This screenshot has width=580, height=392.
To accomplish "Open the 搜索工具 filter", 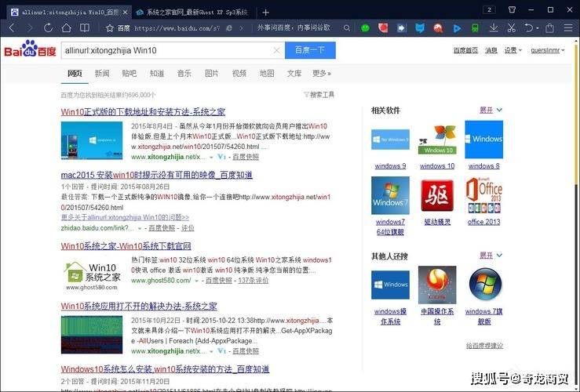I will pos(319,95).
